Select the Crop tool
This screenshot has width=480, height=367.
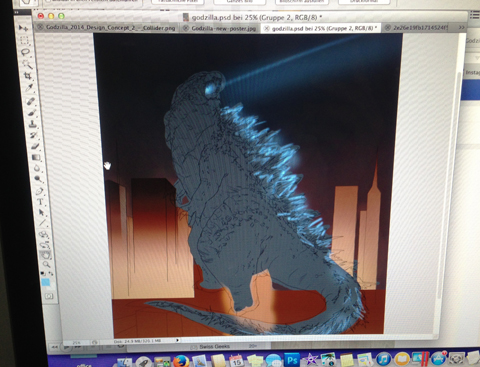(x=28, y=76)
